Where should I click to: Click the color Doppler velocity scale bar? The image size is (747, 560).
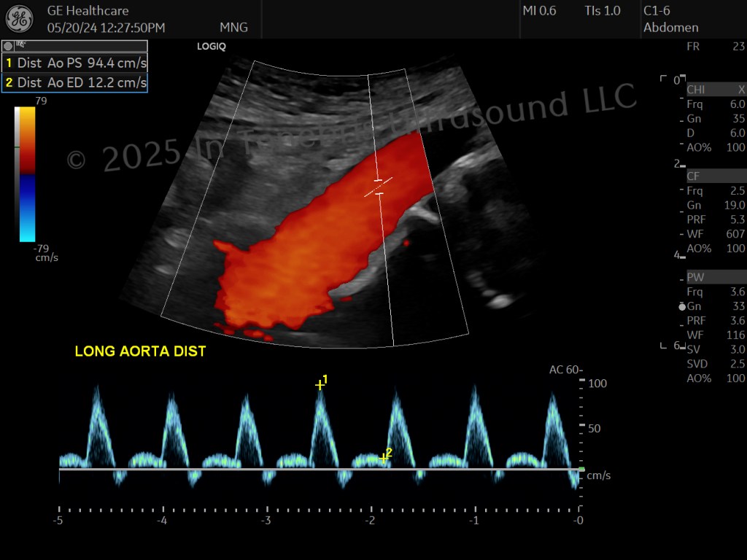[x=27, y=174]
